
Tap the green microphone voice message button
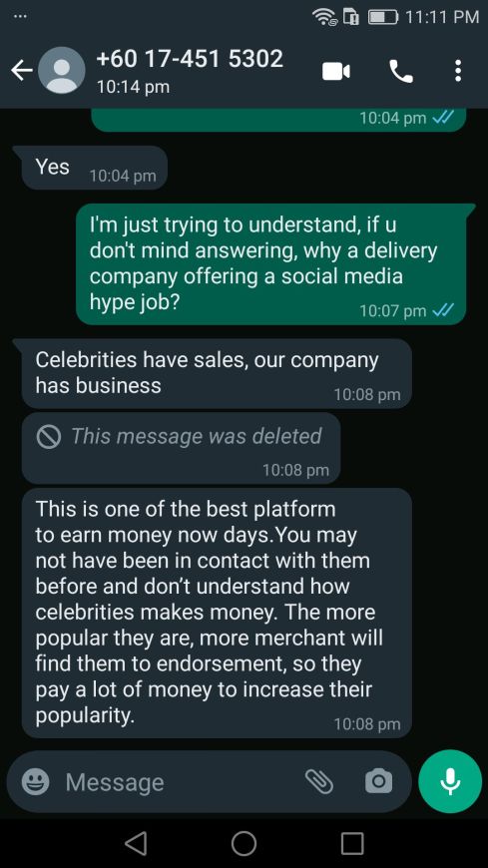tap(450, 781)
